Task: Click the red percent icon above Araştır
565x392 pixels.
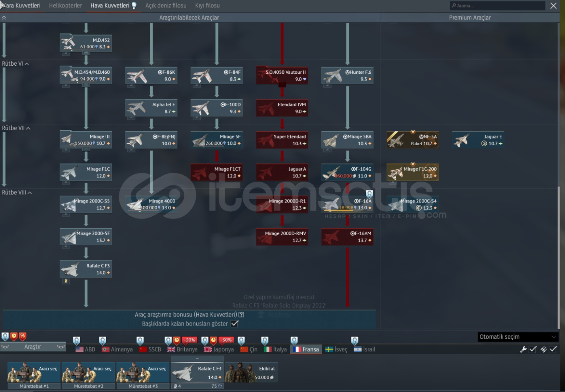Action: click(x=22, y=336)
